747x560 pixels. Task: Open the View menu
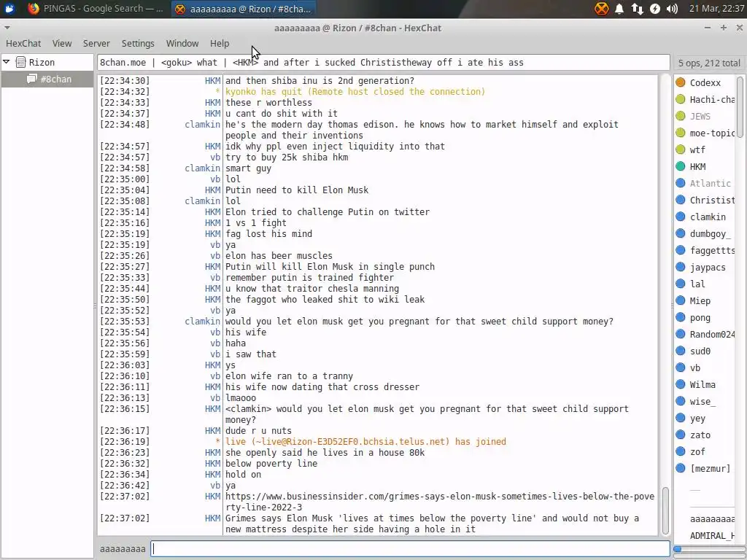pyautogui.click(x=62, y=43)
